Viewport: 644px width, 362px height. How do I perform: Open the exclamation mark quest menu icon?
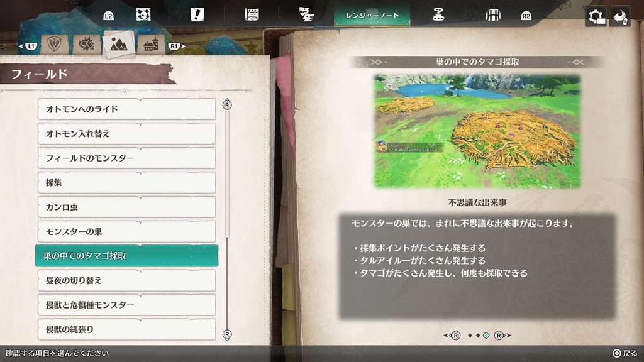(197, 15)
